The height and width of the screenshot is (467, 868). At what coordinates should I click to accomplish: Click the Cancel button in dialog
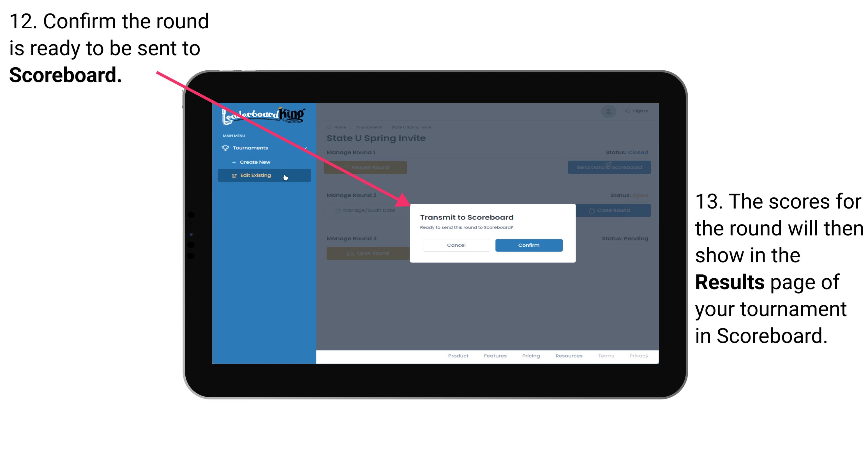tap(456, 245)
